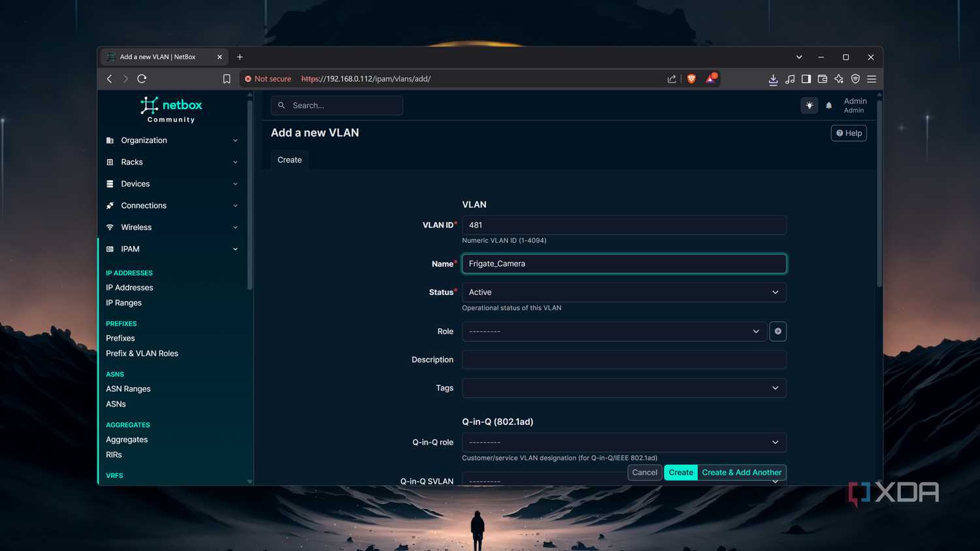Open Prefix & VLAN Roles page
The height and width of the screenshot is (551, 980).
[x=142, y=354]
